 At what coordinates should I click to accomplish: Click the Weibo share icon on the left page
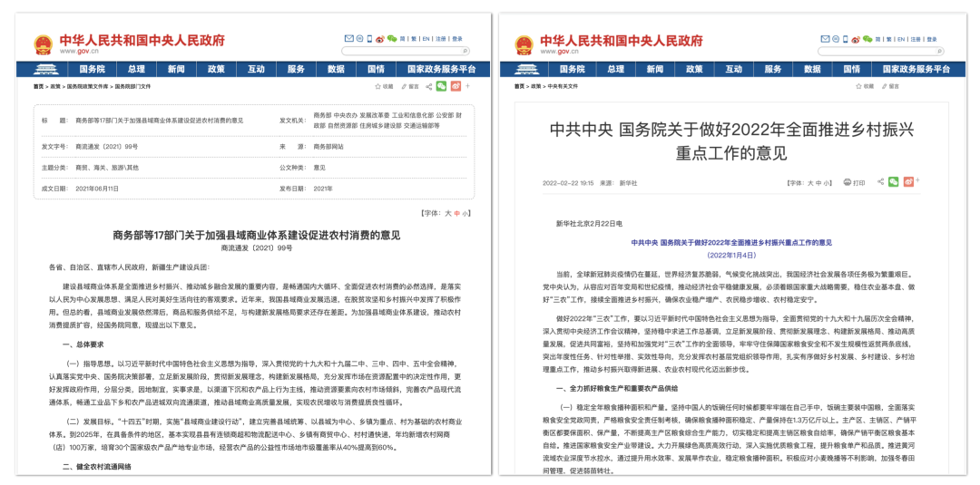click(456, 86)
